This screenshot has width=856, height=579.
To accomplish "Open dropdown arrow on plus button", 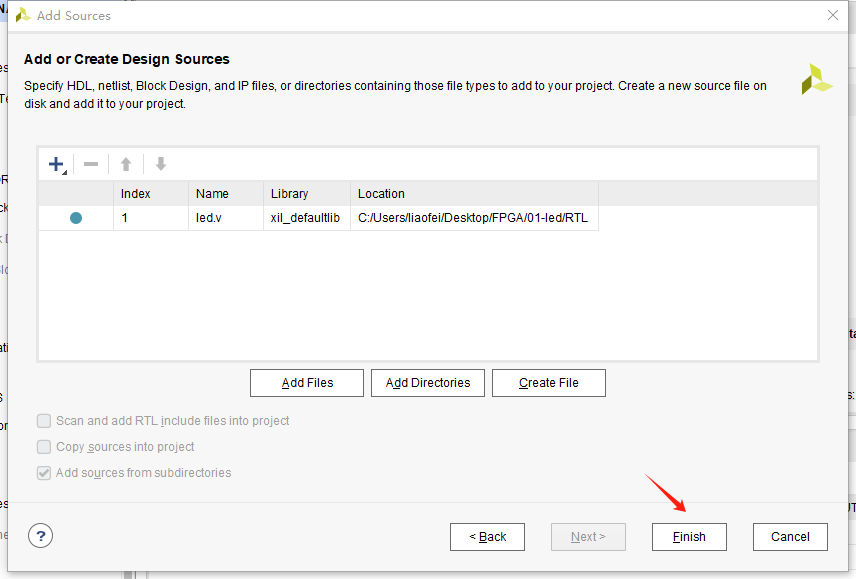I will 64,172.
